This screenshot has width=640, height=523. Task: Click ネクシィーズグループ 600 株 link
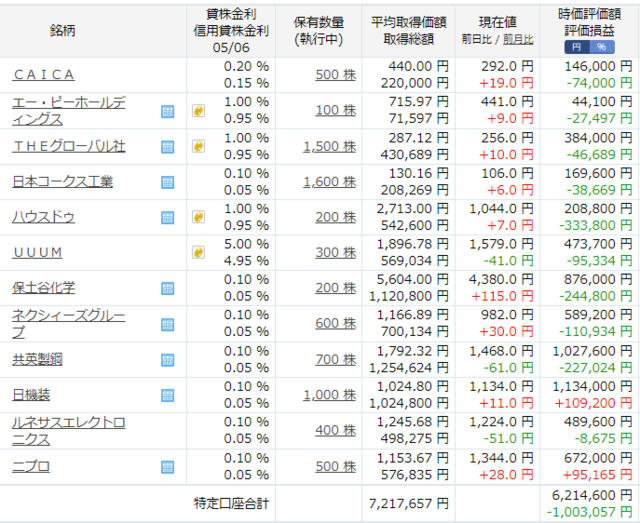[x=336, y=323]
